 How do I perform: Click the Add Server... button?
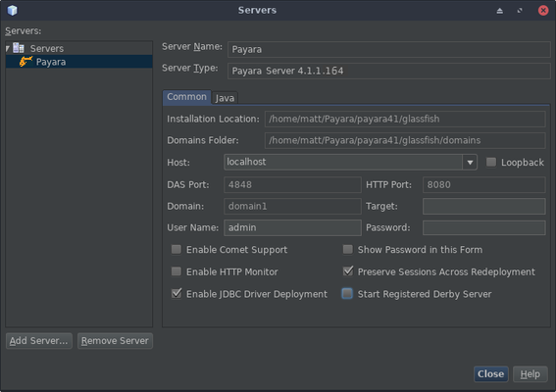(x=39, y=341)
